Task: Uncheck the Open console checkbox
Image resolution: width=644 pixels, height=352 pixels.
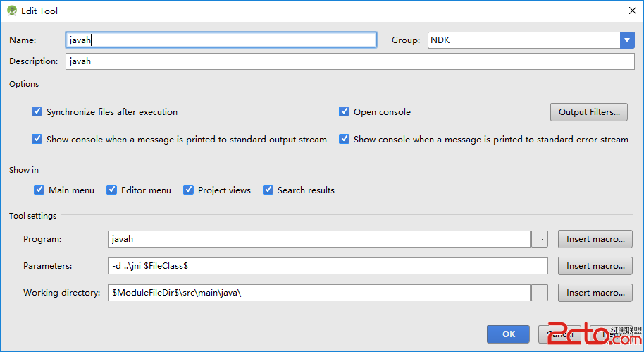Action: click(x=345, y=112)
